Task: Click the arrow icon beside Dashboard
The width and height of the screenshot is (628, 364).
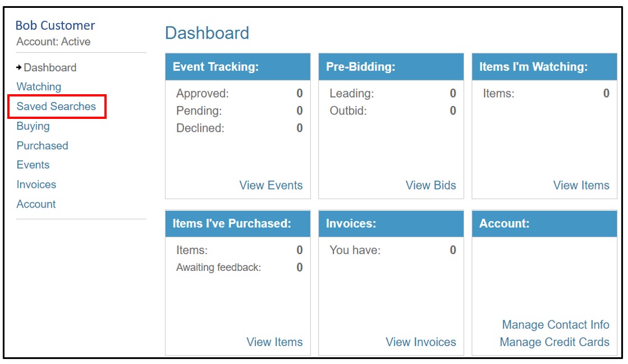Action: tap(19, 67)
